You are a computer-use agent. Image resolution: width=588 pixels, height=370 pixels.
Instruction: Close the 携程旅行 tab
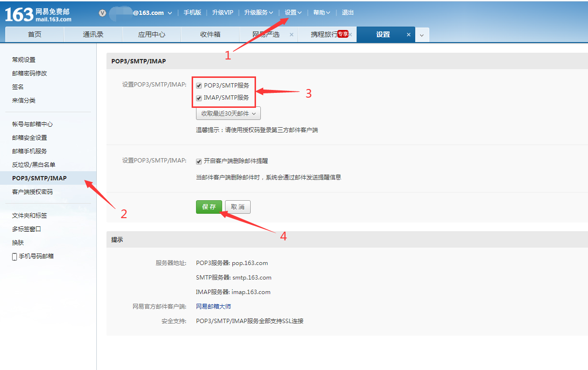tap(350, 35)
